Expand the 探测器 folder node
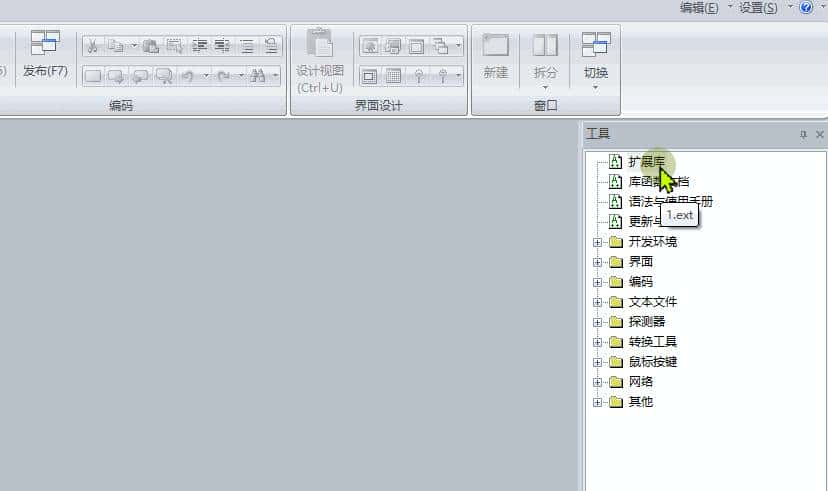Screen dimensions: 828x491 (x=597, y=323)
